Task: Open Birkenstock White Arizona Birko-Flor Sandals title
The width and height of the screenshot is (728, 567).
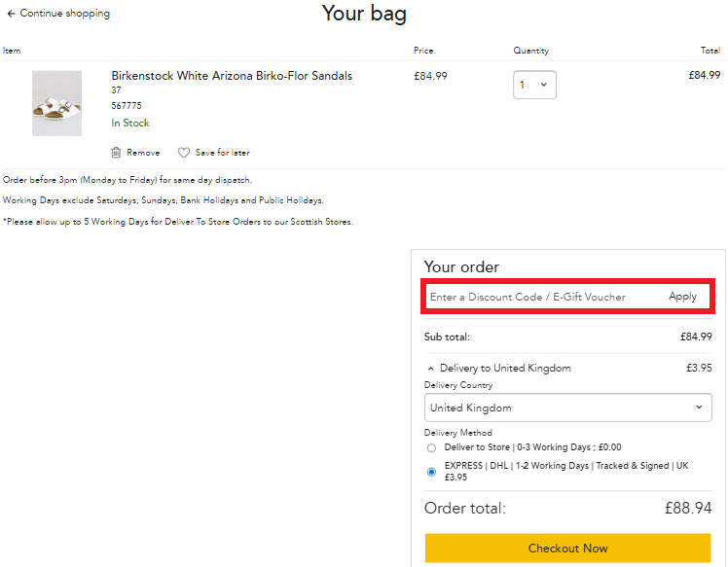Action: pyautogui.click(x=232, y=76)
